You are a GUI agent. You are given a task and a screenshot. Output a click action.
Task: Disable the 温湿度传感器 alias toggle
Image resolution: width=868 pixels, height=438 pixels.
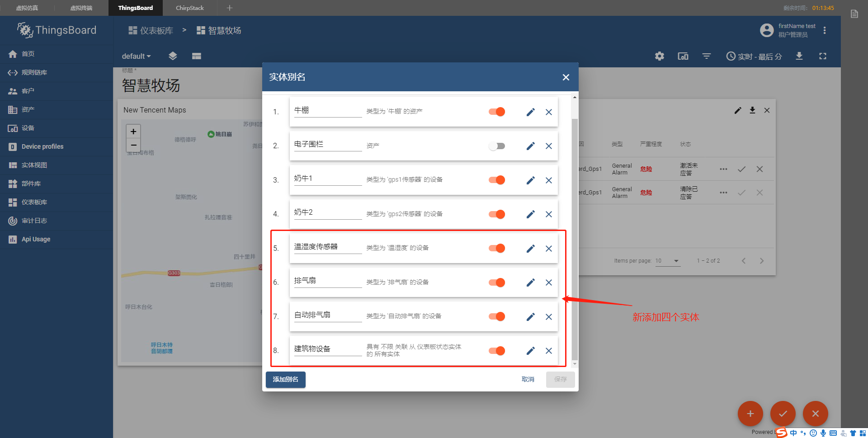click(496, 248)
